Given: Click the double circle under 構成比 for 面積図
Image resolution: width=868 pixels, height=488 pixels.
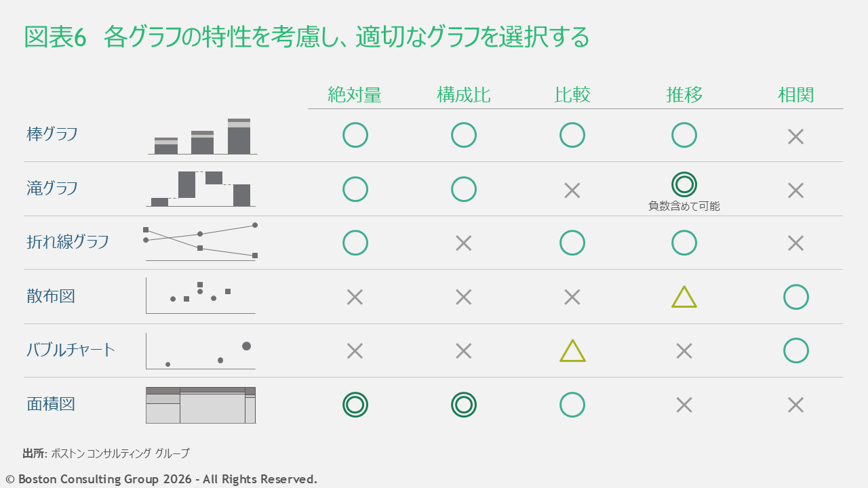Looking at the screenshot, I should [464, 405].
